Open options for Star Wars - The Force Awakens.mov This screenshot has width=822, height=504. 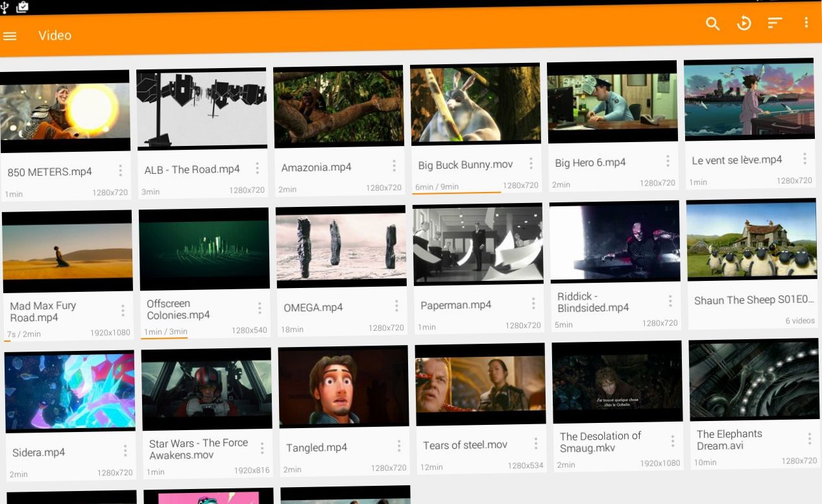(x=263, y=448)
